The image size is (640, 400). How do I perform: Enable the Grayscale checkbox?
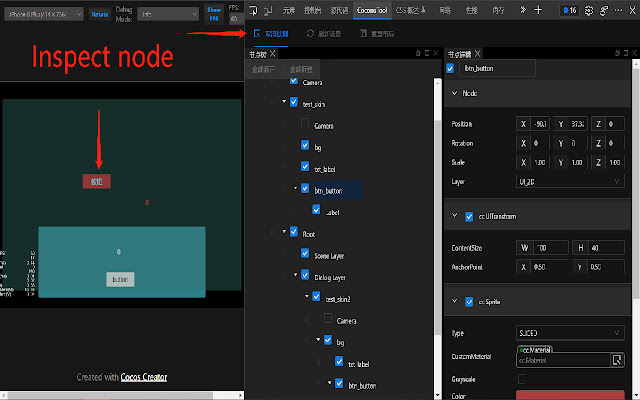click(522, 379)
